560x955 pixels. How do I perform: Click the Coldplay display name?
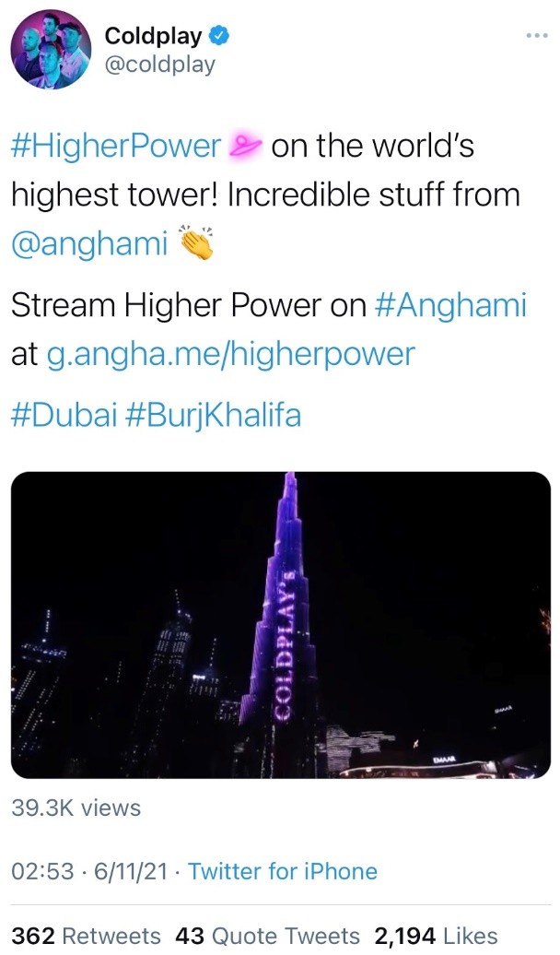(x=153, y=37)
